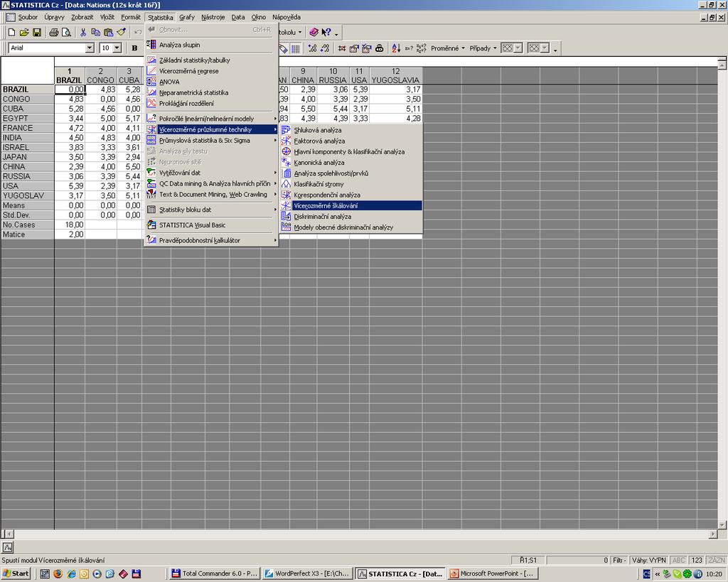This screenshot has width=728, height=582.
Task: Create a new document with the blank page icon
Action: point(12,32)
